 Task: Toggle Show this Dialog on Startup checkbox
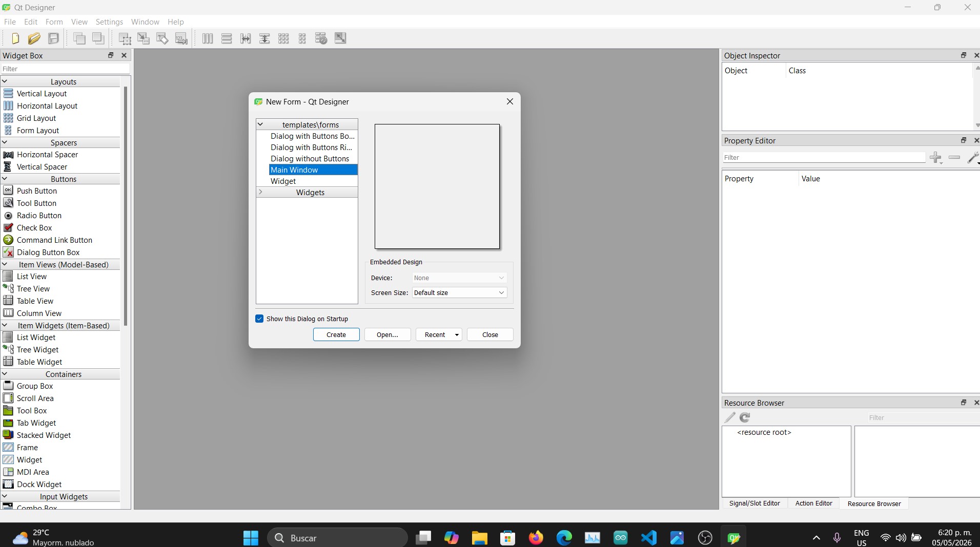(259, 319)
